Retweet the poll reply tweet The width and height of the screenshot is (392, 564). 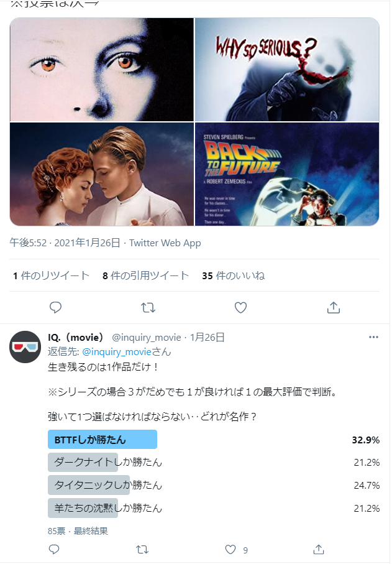click(x=142, y=549)
